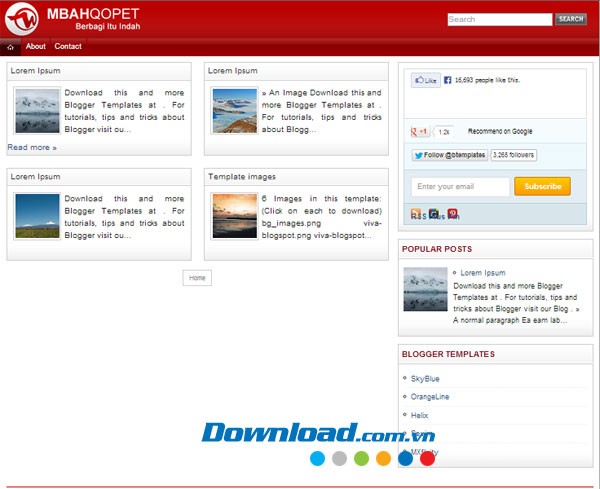Viewport: 600px width, 489px height.
Task: Open the About page
Action: coord(36,47)
